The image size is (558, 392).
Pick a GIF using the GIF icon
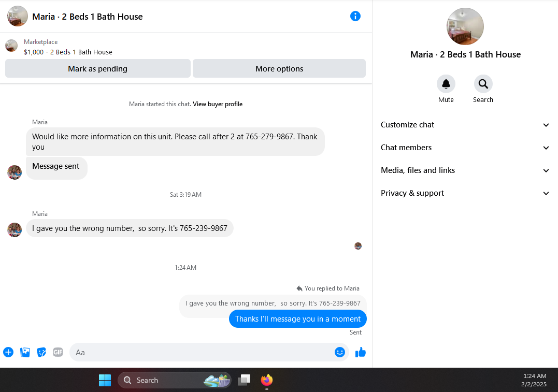(58, 352)
